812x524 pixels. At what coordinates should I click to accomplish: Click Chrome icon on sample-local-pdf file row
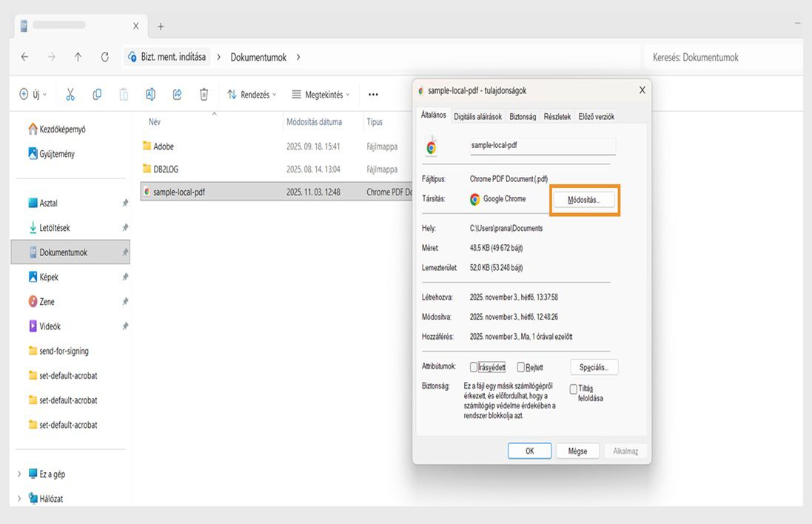point(147,192)
